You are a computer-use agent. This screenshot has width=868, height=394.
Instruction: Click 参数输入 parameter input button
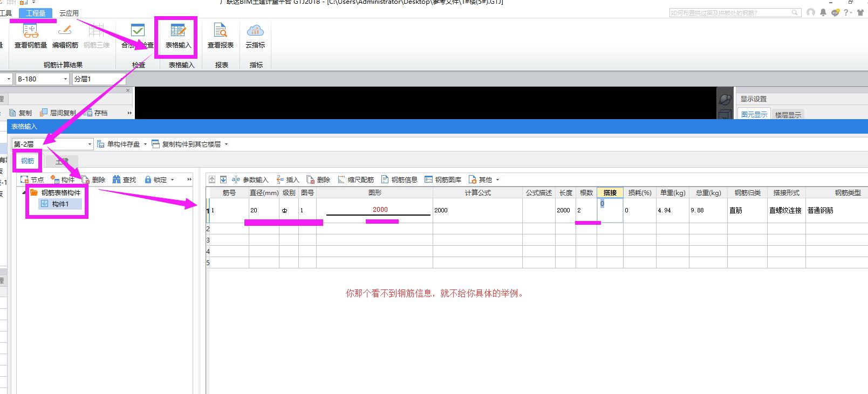point(250,179)
